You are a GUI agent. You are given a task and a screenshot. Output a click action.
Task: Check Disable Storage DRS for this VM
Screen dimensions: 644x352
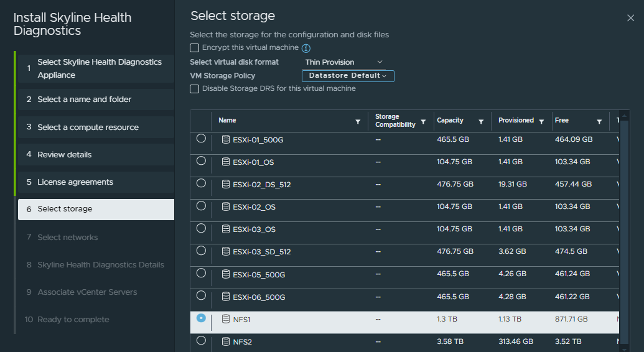(194, 89)
